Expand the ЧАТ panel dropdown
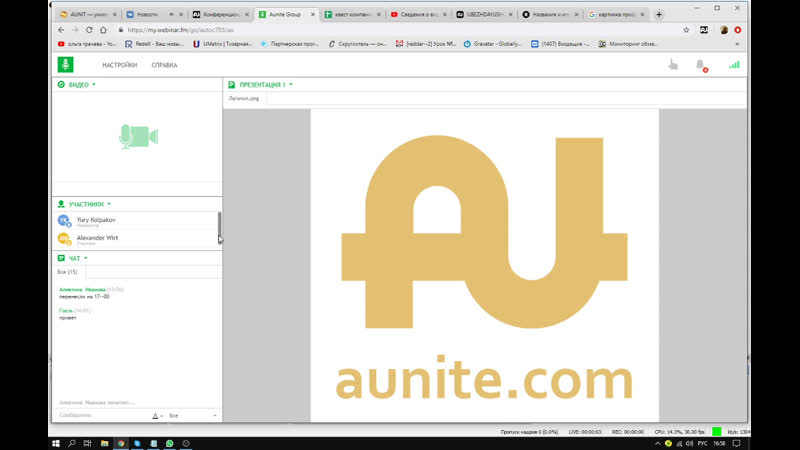Screen dimensions: 800x450 (x=86, y=258)
